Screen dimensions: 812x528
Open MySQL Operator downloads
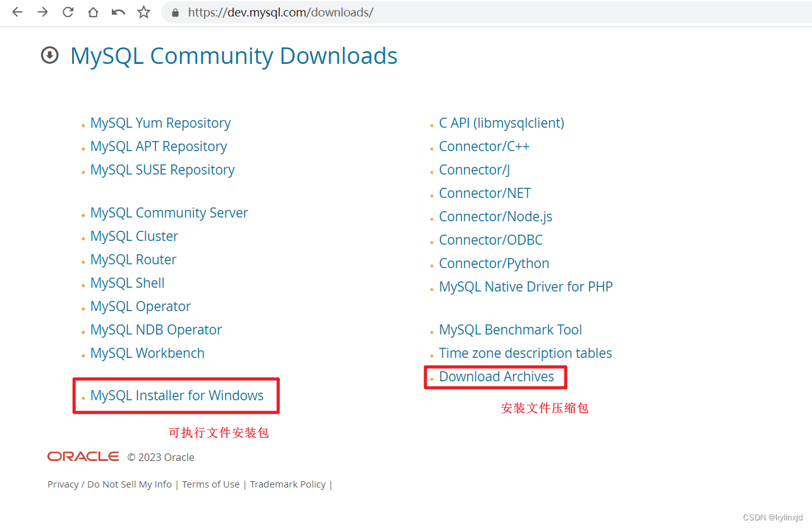point(140,306)
